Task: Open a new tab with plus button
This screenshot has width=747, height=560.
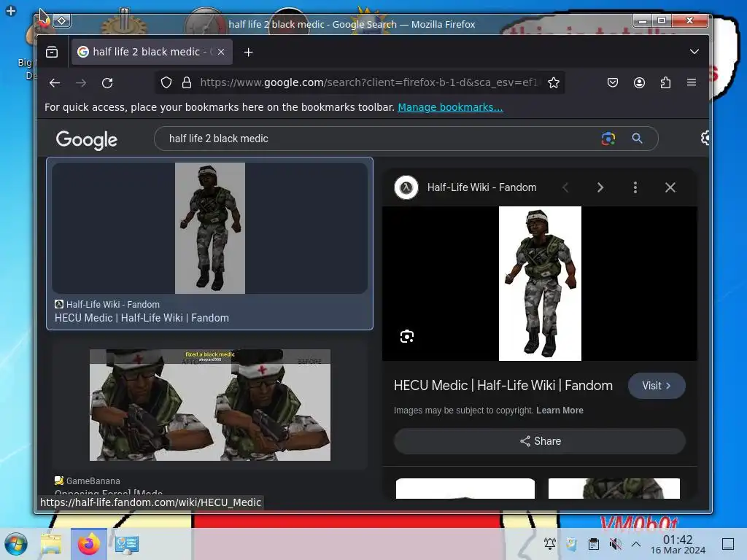Action: [x=248, y=52]
